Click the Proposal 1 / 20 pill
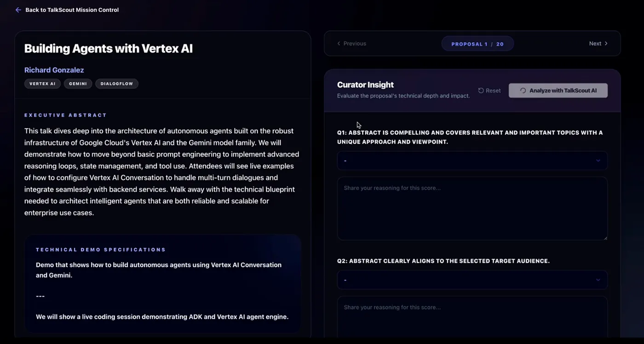This screenshot has width=644, height=344. point(477,44)
